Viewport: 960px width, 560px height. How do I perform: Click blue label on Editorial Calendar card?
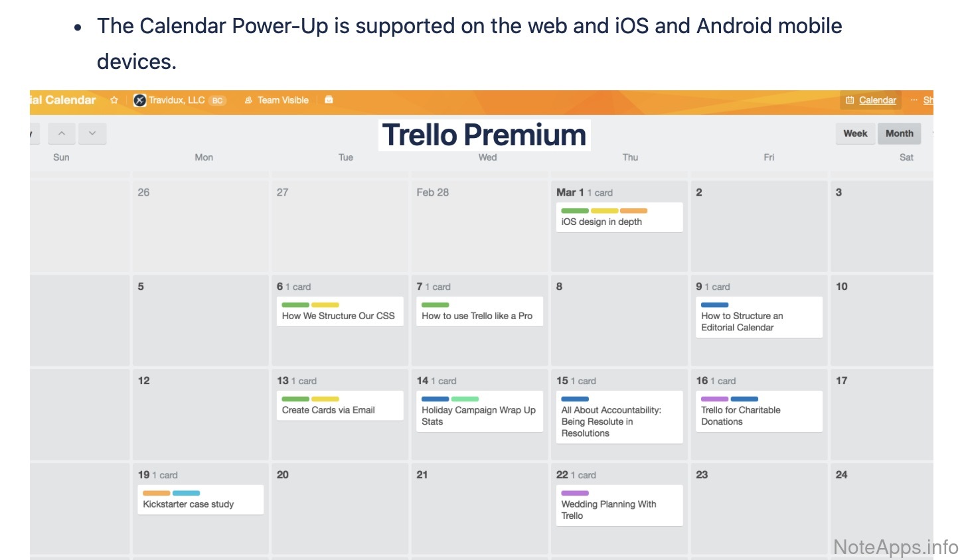click(x=715, y=305)
